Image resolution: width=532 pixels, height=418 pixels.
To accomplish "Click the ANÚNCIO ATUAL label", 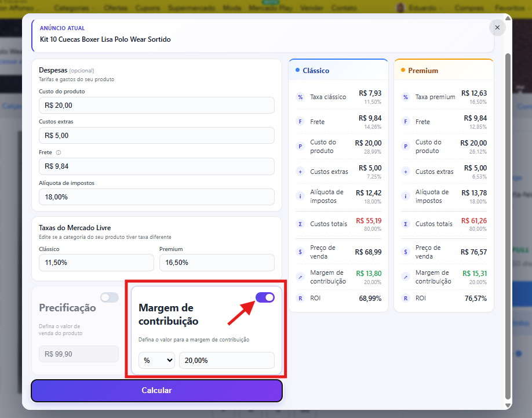I will 62,28.
